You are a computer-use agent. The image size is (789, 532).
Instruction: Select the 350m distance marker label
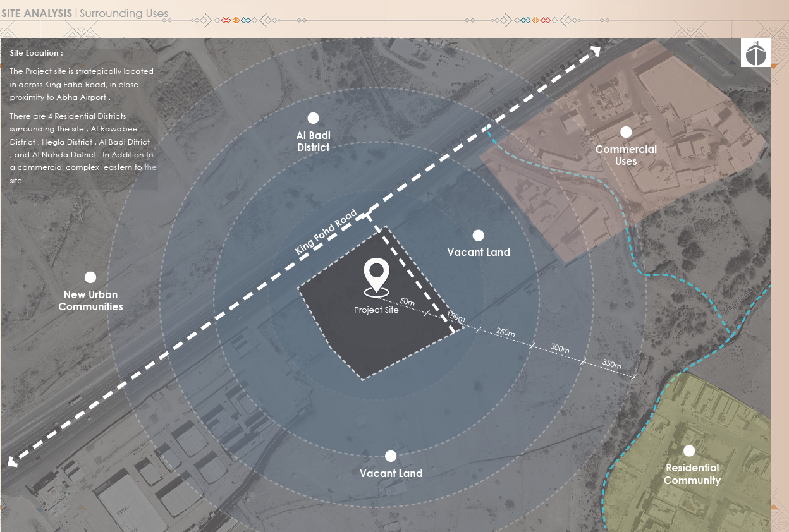[611, 365]
